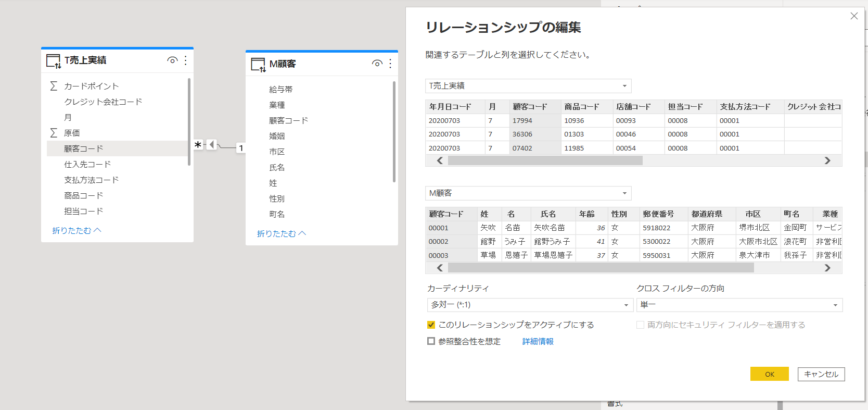Click vertical scrollbar in T売上実績 field list
This screenshot has width=868, height=410.
(x=189, y=122)
